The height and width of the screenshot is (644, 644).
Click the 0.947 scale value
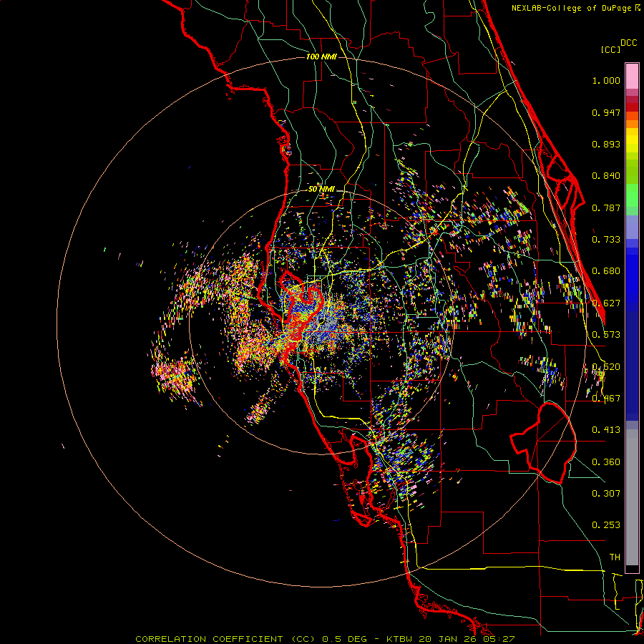[x=606, y=112]
